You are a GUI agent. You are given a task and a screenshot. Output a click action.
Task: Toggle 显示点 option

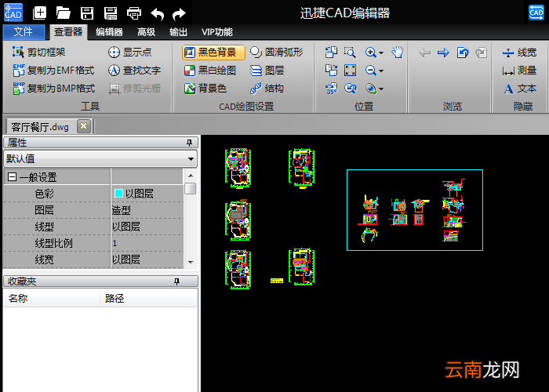130,53
